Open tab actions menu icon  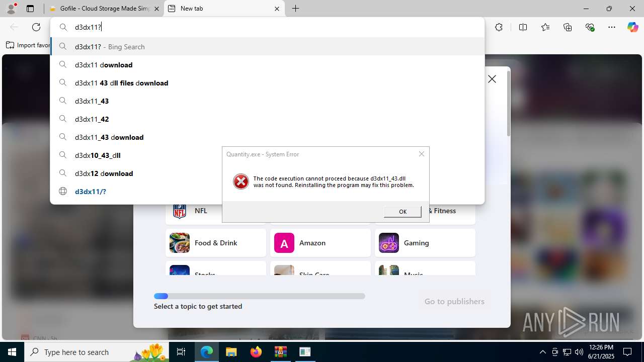tap(30, 9)
